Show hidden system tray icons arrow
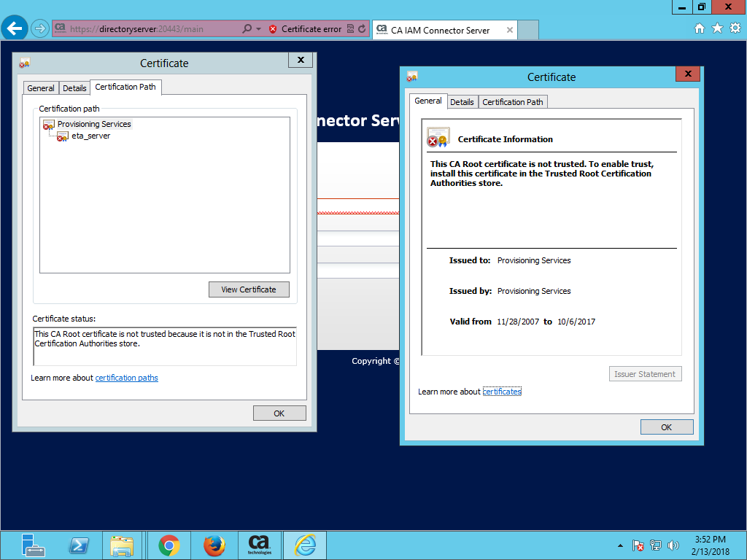747x560 pixels. pos(620,545)
